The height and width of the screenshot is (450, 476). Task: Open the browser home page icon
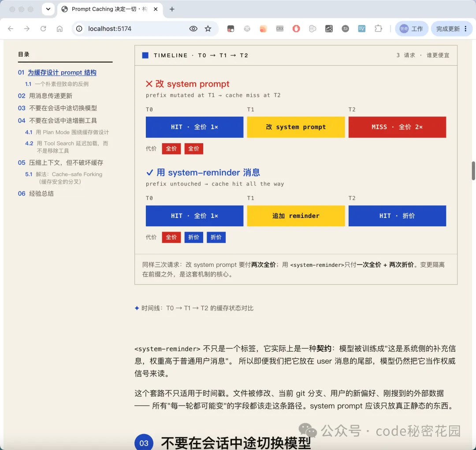click(59, 29)
